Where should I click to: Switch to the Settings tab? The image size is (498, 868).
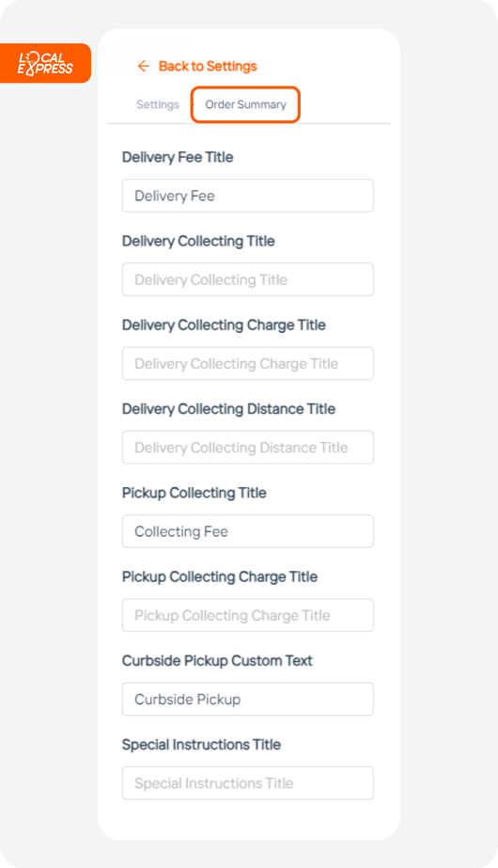(x=158, y=104)
